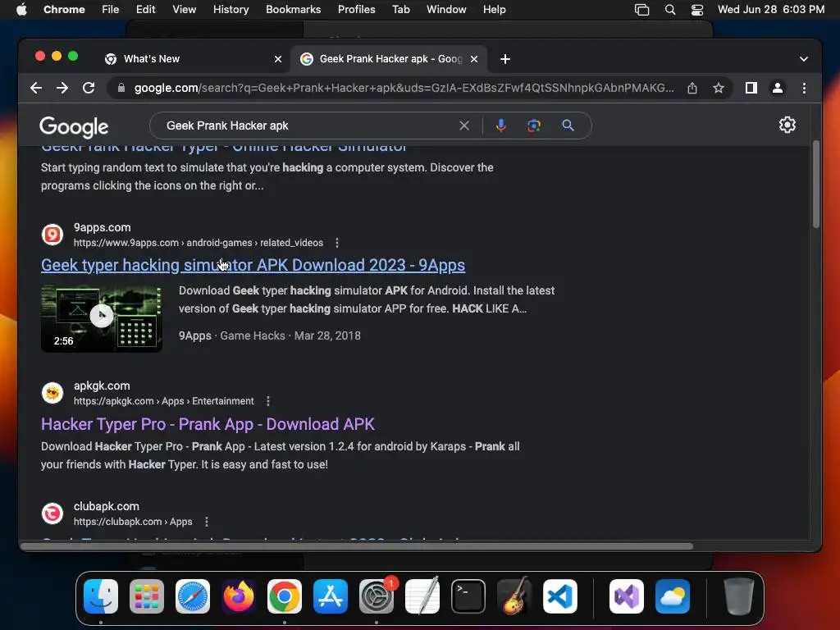This screenshot has height=630, width=840.
Task: Open Launchpad from the Dock
Action: point(147,596)
